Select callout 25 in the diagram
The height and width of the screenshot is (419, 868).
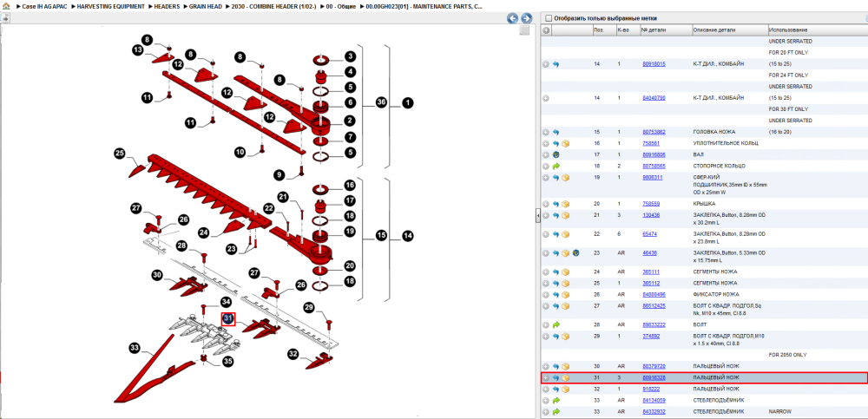(x=119, y=153)
